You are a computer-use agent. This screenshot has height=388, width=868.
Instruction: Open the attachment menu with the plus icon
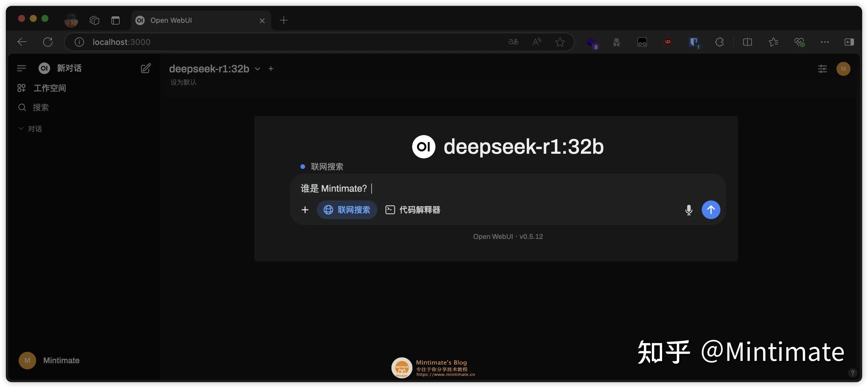(x=305, y=210)
